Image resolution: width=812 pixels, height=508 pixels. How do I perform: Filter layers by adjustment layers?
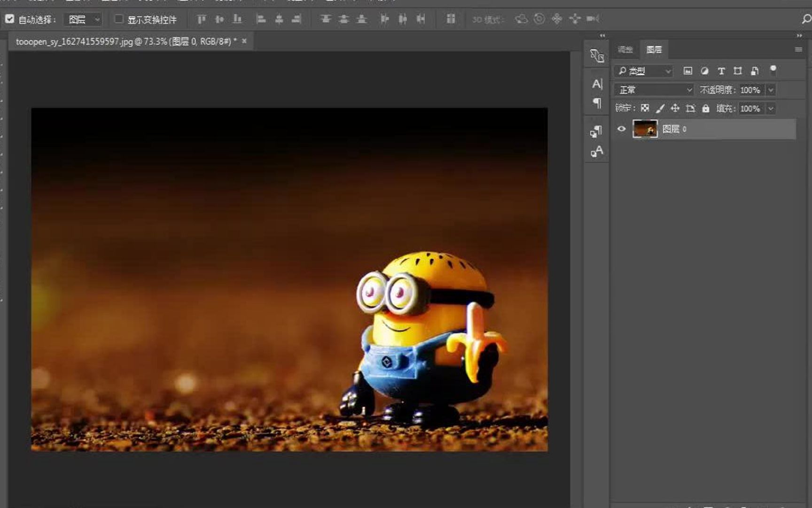click(x=704, y=71)
